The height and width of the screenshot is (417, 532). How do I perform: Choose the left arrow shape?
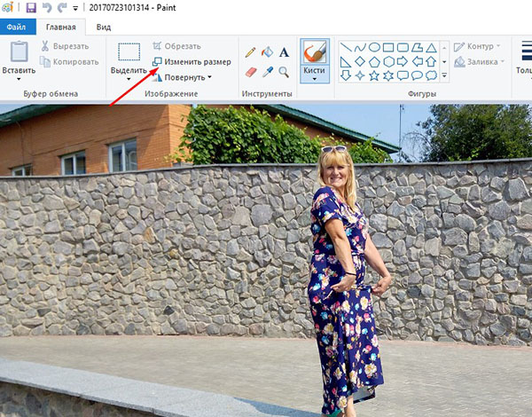pyautogui.click(x=417, y=61)
